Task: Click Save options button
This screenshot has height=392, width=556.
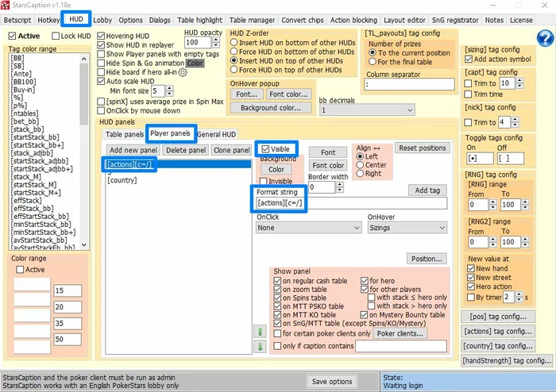Action: (332, 382)
